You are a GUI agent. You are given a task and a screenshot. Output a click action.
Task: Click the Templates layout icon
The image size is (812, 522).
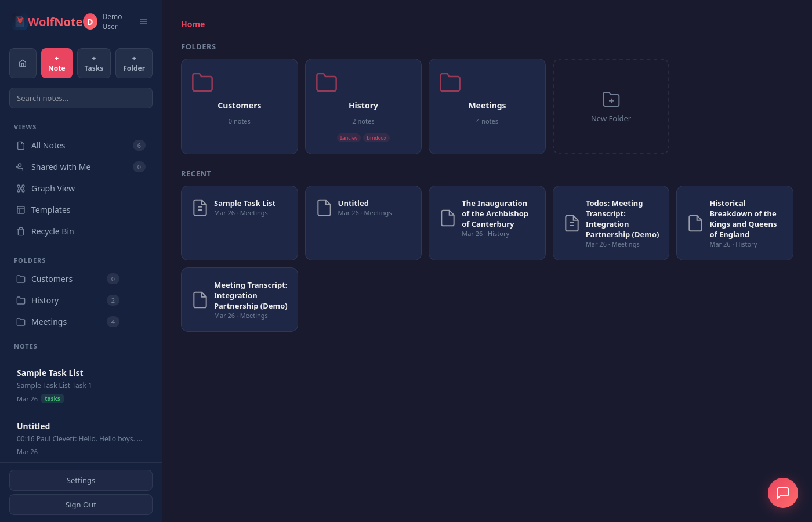21,210
